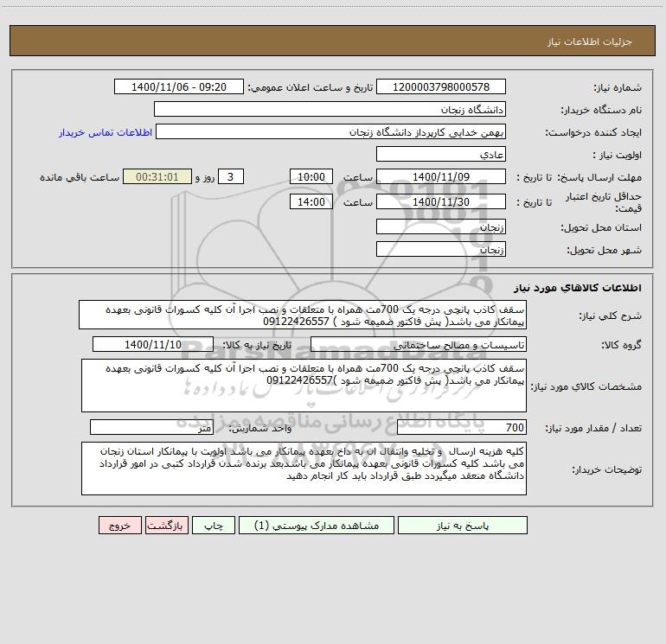Click delivery province field زنجان

441,226
